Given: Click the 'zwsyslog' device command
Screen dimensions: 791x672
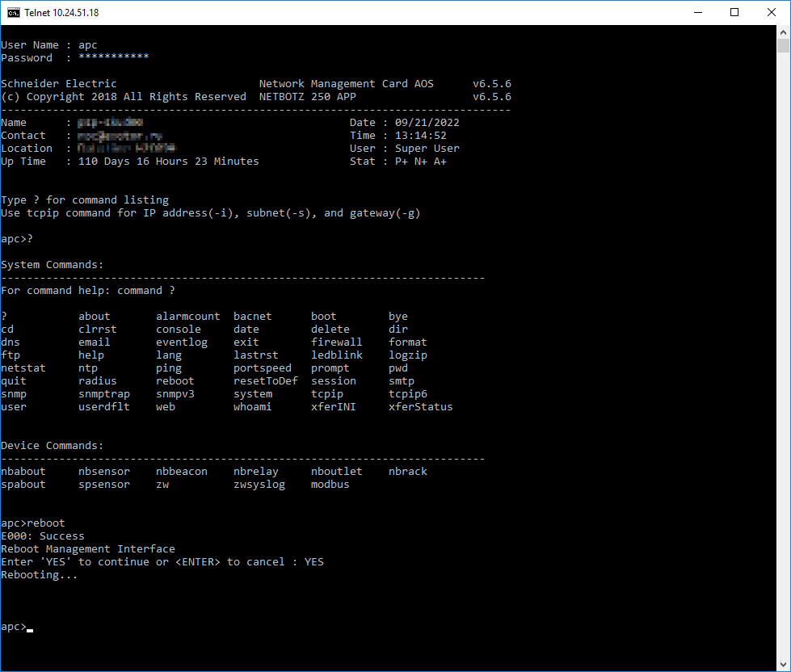Looking at the screenshot, I should click(x=259, y=484).
